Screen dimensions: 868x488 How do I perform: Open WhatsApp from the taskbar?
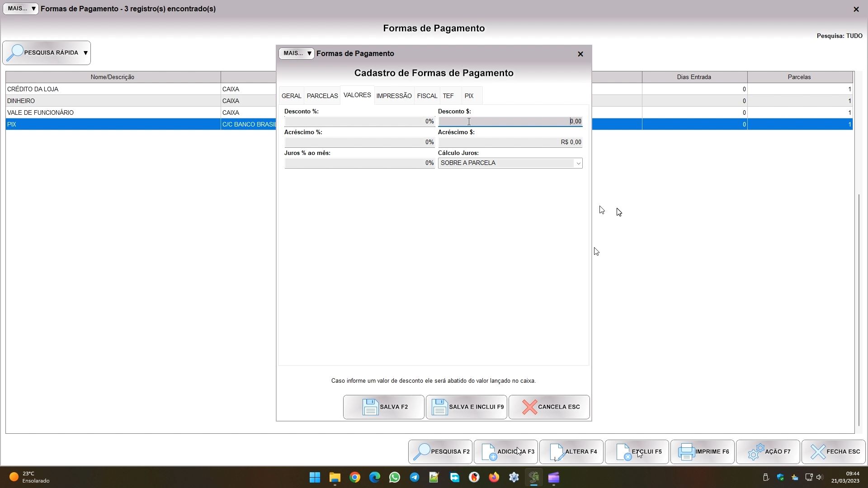coord(394,478)
